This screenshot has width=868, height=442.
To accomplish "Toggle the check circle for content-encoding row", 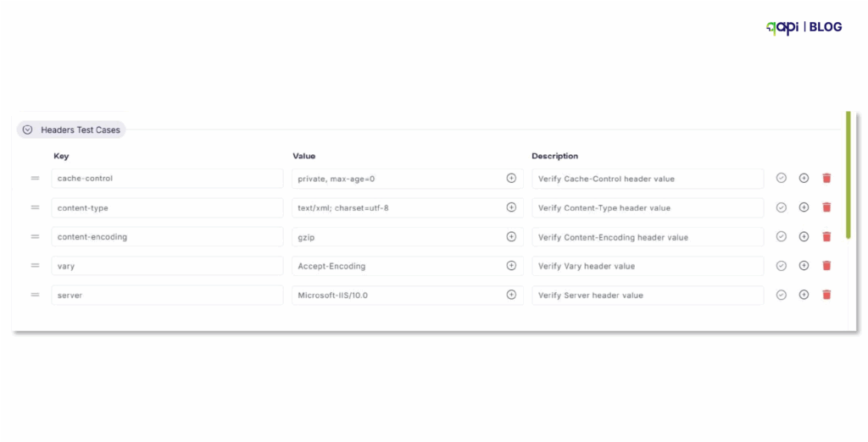I will [x=781, y=237].
